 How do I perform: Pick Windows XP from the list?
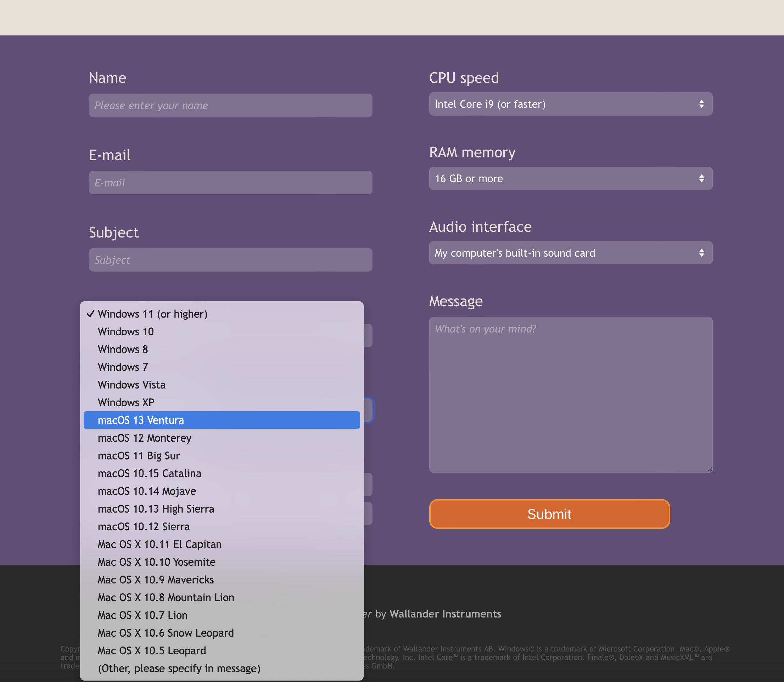click(126, 402)
